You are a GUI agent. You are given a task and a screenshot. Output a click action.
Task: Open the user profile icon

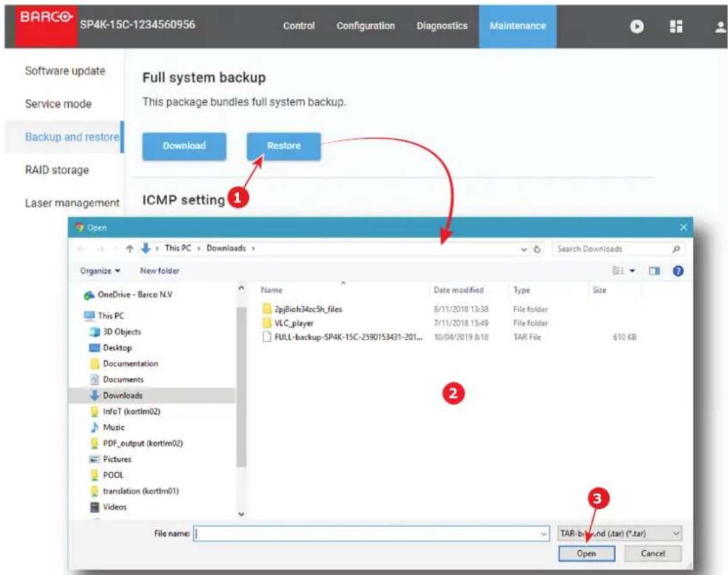click(720, 27)
